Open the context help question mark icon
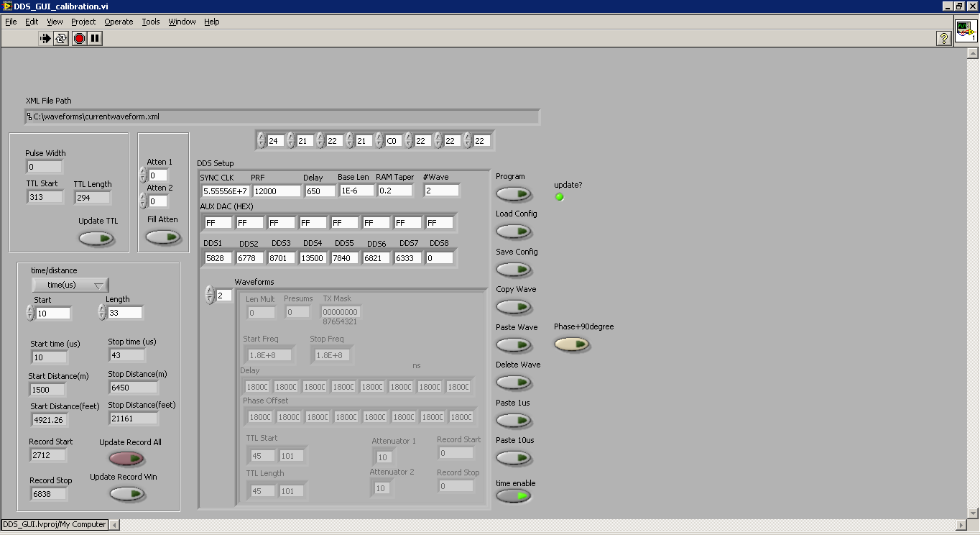Viewport: 980px width, 535px height. click(x=945, y=39)
